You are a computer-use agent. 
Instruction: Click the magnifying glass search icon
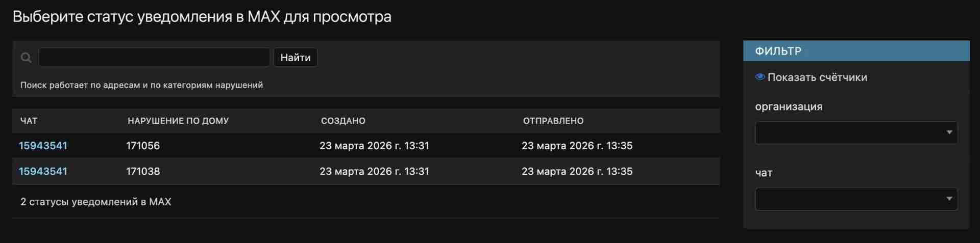[x=26, y=58]
